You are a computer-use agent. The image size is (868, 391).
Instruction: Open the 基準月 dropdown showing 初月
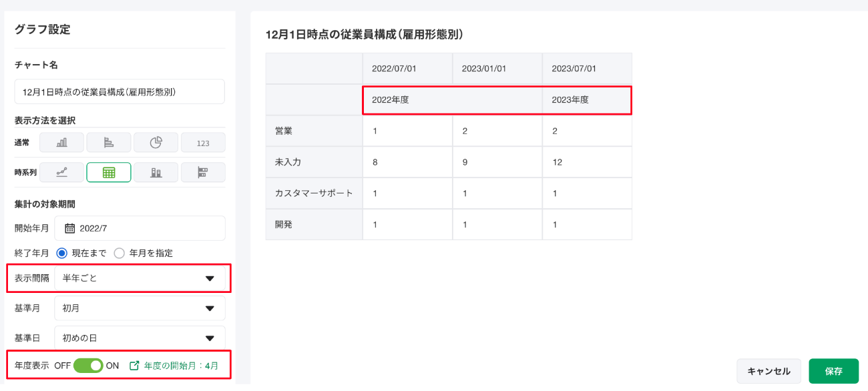tap(140, 308)
